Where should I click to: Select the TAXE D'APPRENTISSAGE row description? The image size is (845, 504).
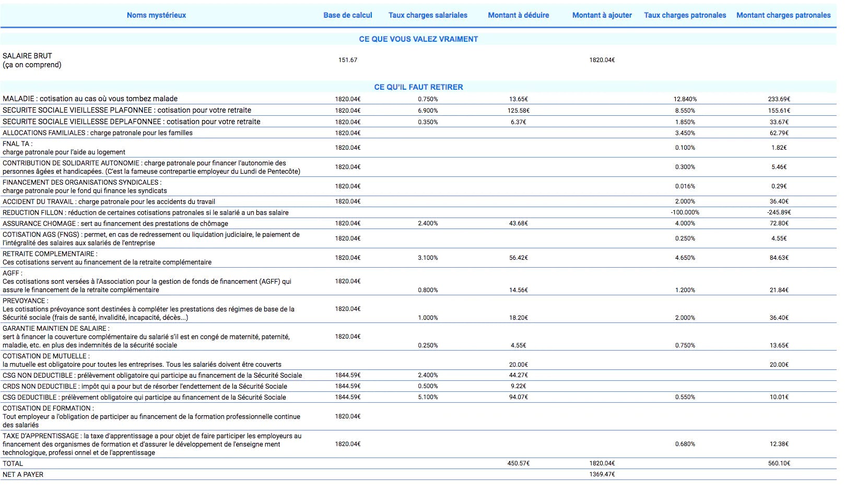[152, 444]
